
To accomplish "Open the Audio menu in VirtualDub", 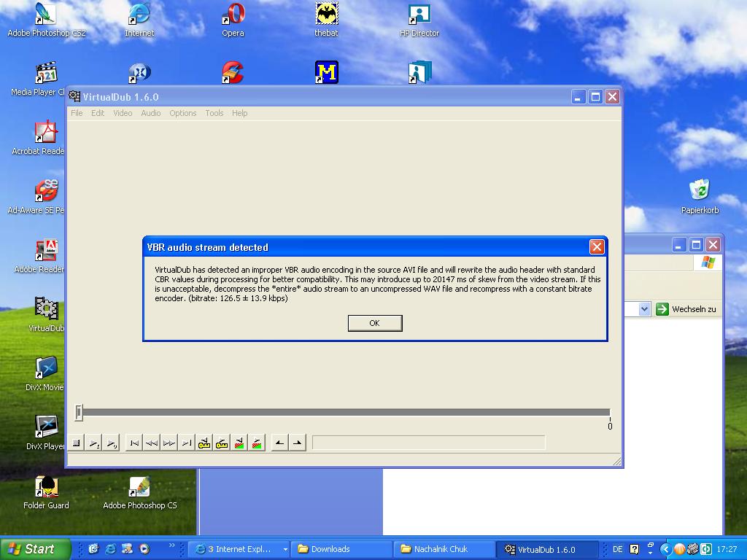I will (150, 113).
